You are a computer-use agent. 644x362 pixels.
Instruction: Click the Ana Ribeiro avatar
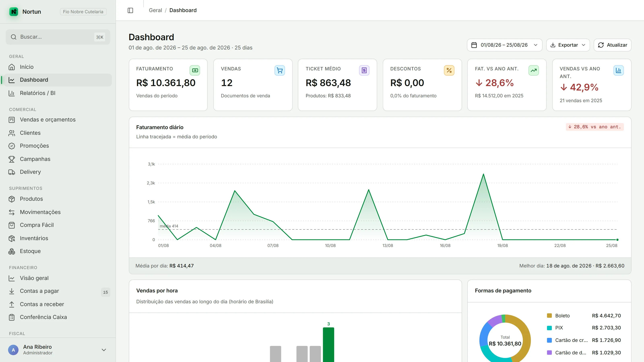tap(13, 350)
